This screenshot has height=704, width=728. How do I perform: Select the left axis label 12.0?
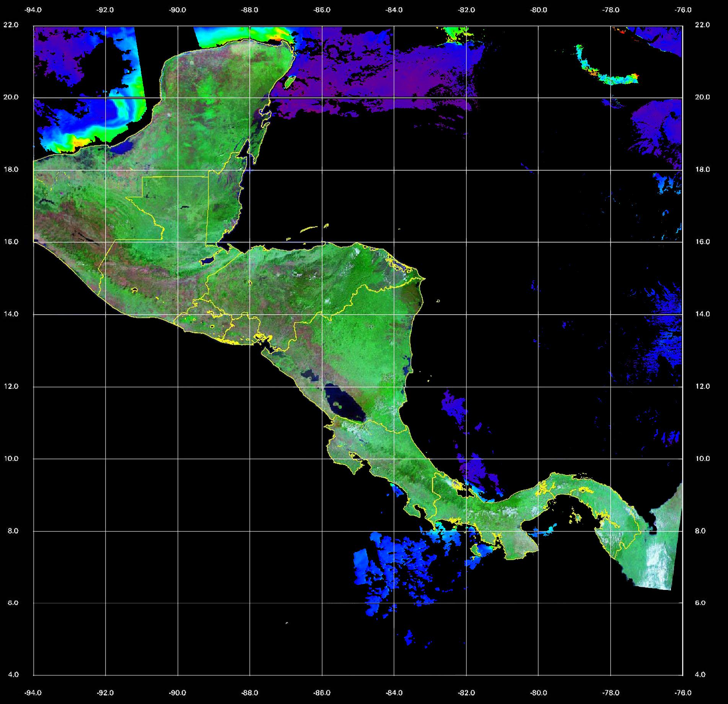tap(11, 386)
